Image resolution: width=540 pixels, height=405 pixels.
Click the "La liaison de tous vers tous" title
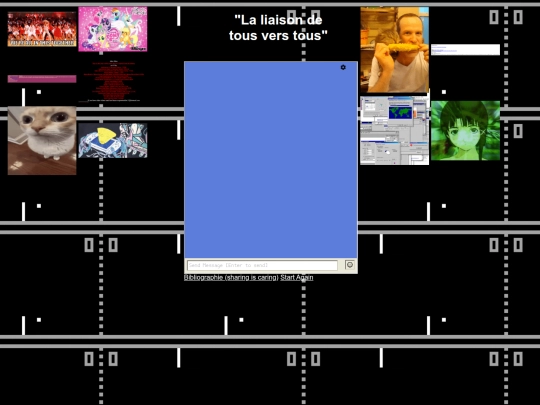pyautogui.click(x=278, y=28)
